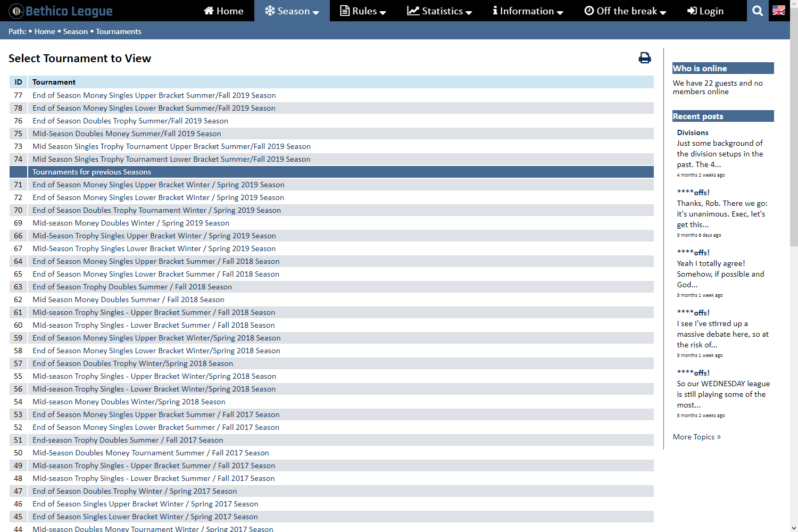Click the Login arrow icon
The width and height of the screenshot is (798, 532).
click(692, 11)
